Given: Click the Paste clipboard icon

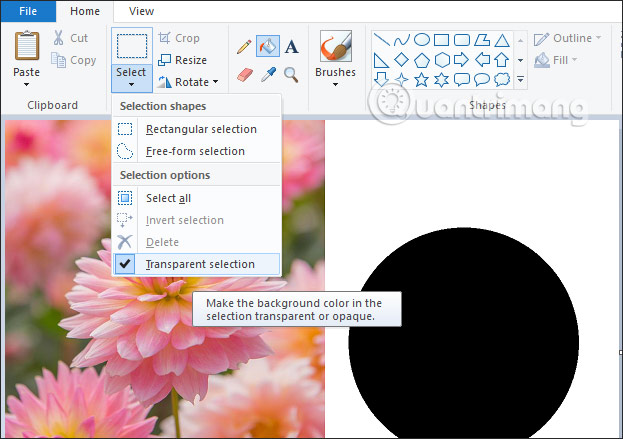Looking at the screenshot, I should coord(27,46).
